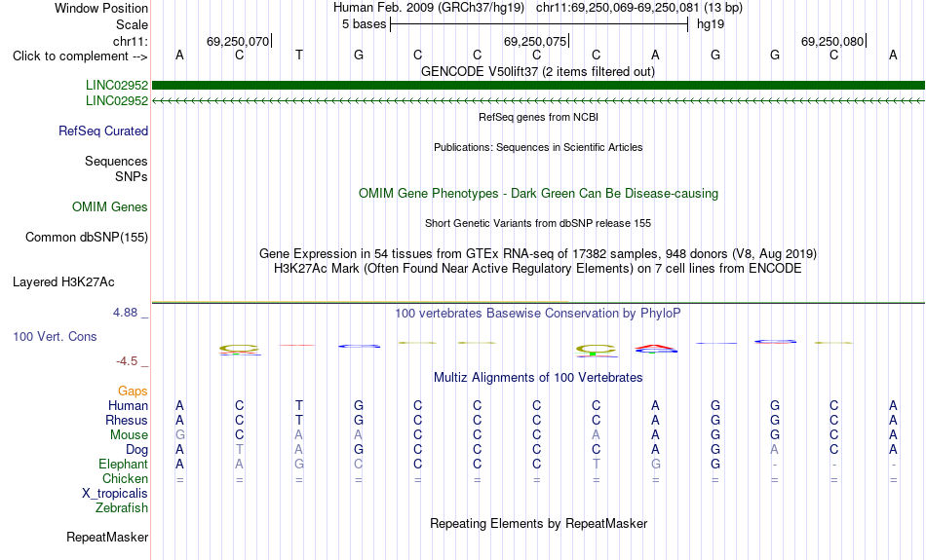The height and width of the screenshot is (560, 926).
Task: Click 'Multiz Alignments of 100 Vertebrates' title
Action: pyautogui.click(x=538, y=377)
